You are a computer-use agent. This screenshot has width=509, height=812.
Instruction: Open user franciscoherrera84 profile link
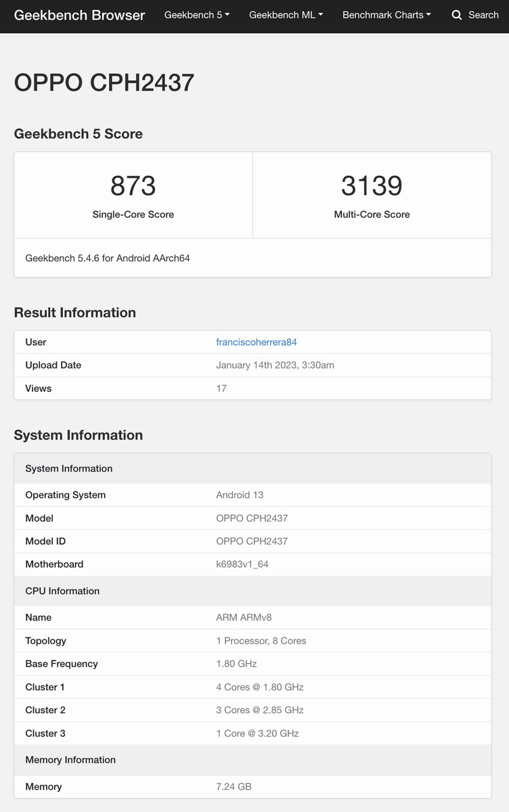(x=257, y=342)
